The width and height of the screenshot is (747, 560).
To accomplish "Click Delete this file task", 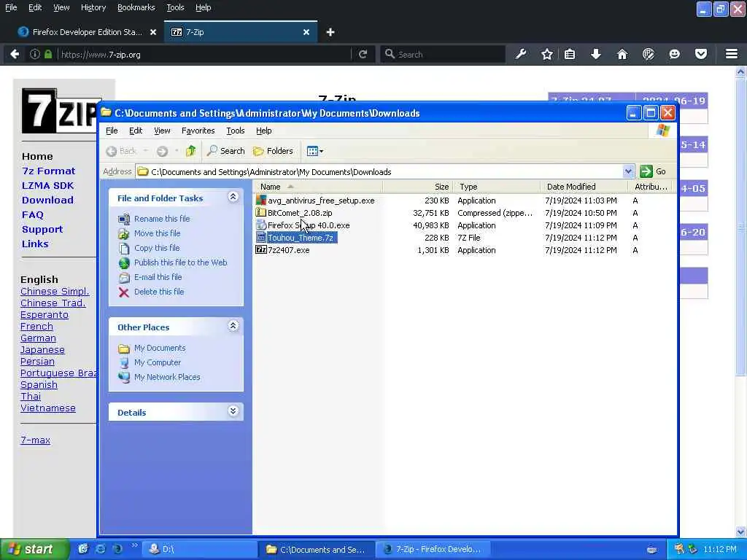I will point(158,292).
